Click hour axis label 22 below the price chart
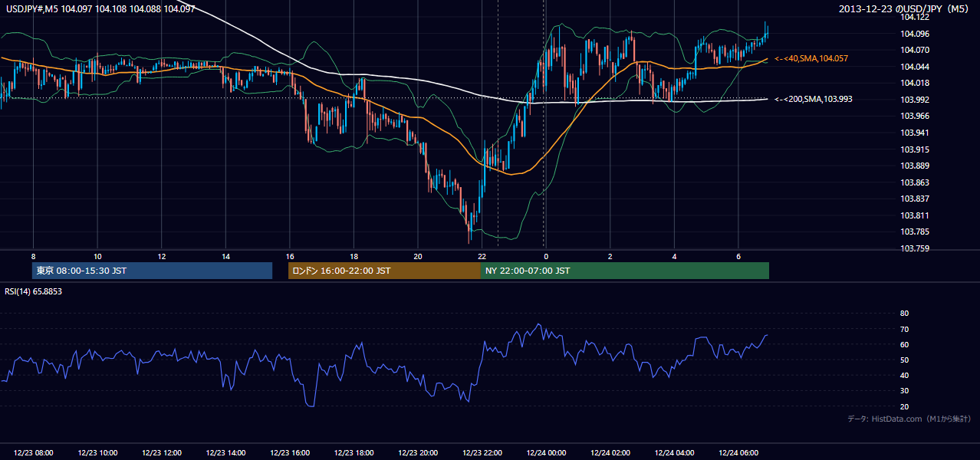The image size is (980, 460). pos(482,256)
